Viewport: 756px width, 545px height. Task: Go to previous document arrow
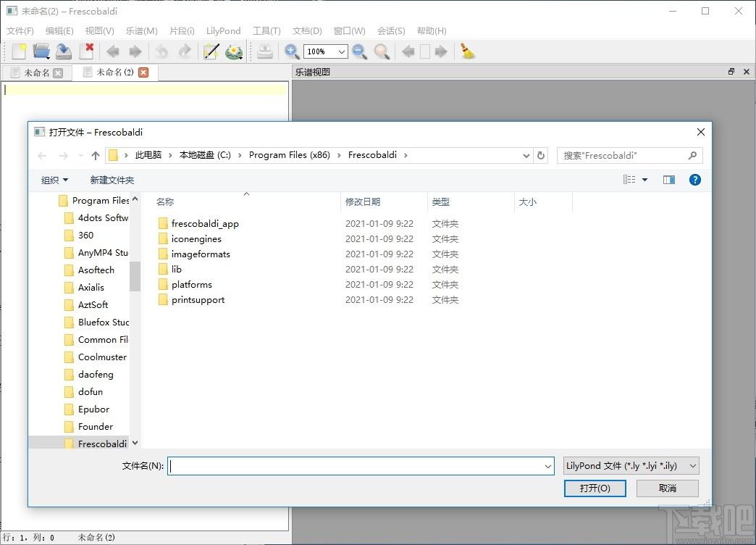tap(113, 51)
